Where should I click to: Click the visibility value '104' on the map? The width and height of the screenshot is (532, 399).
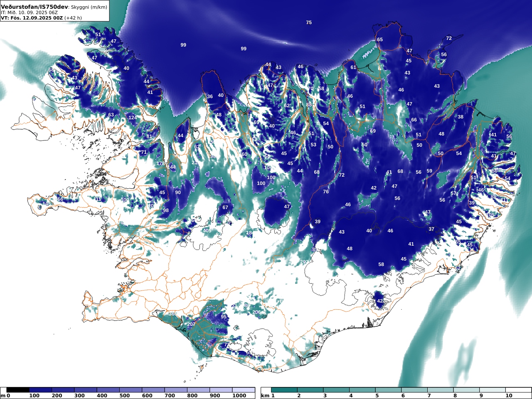(x=268, y=167)
